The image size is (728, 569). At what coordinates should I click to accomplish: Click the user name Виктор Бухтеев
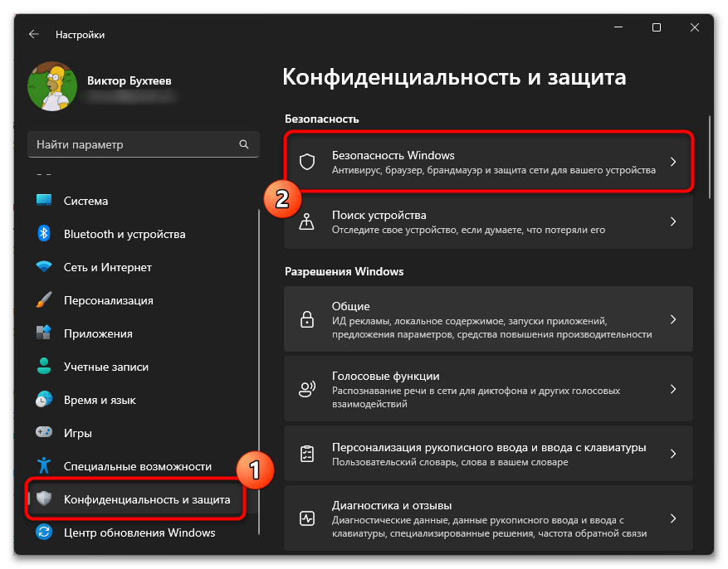pos(129,80)
